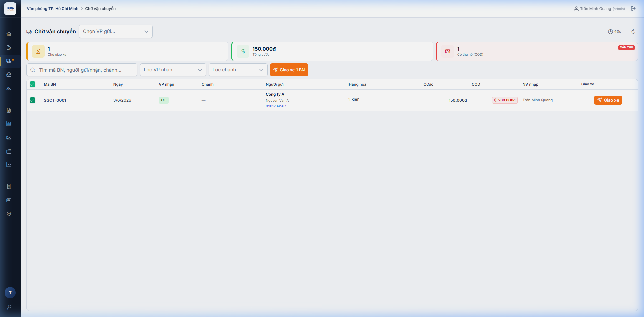This screenshot has width=644, height=317.
Task: Click the red COD cash icon
Action: pos(447,51)
